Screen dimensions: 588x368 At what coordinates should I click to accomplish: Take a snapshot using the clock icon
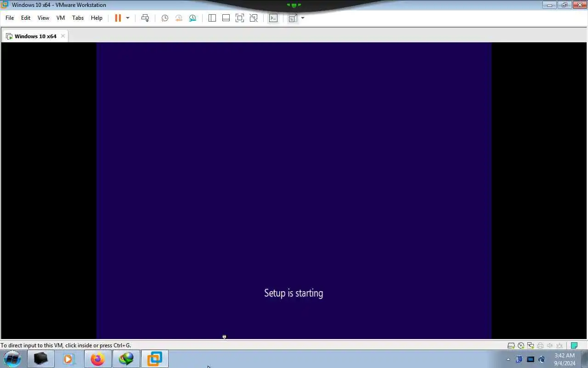(164, 18)
